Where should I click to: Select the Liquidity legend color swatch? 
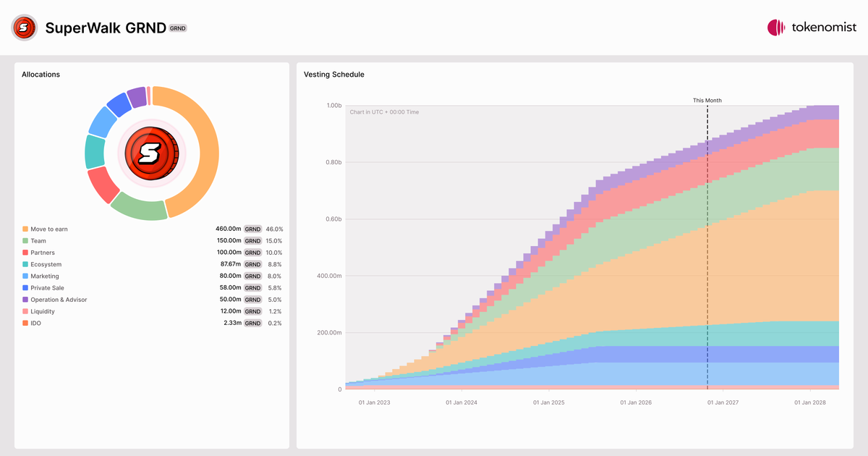coord(25,311)
